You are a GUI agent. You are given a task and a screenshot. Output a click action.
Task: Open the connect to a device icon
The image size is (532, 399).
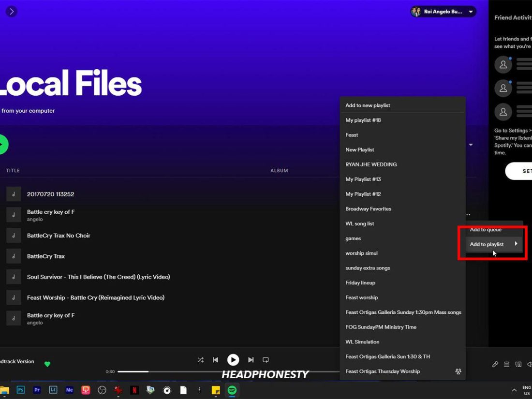point(518,364)
